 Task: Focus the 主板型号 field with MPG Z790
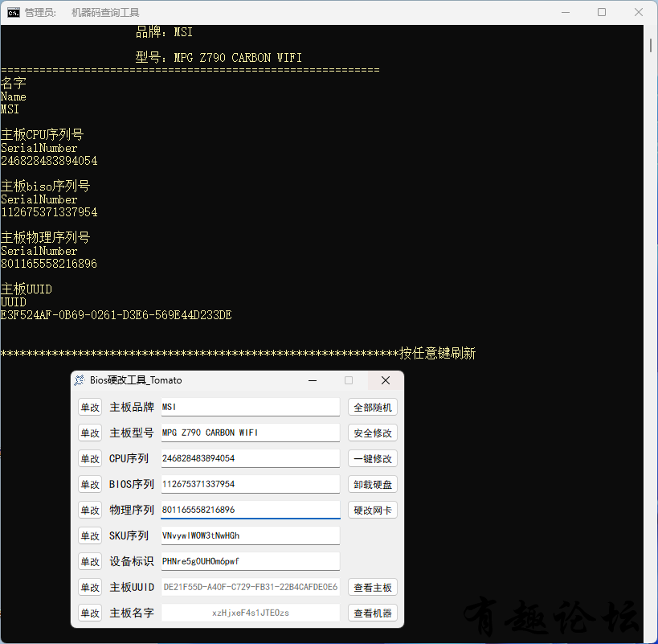click(251, 433)
